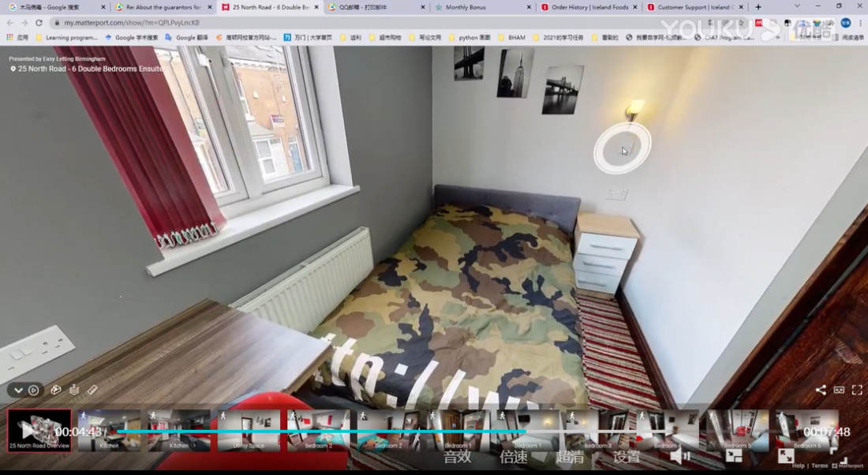Share this Matterport tour
This screenshot has height=475, width=868.
[x=821, y=390]
